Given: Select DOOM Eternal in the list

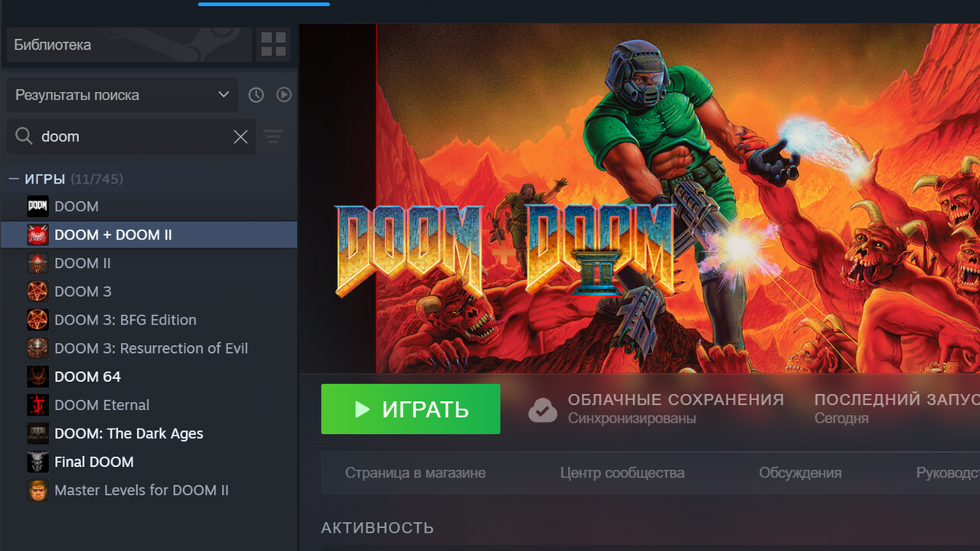Looking at the screenshot, I should (x=149, y=405).
